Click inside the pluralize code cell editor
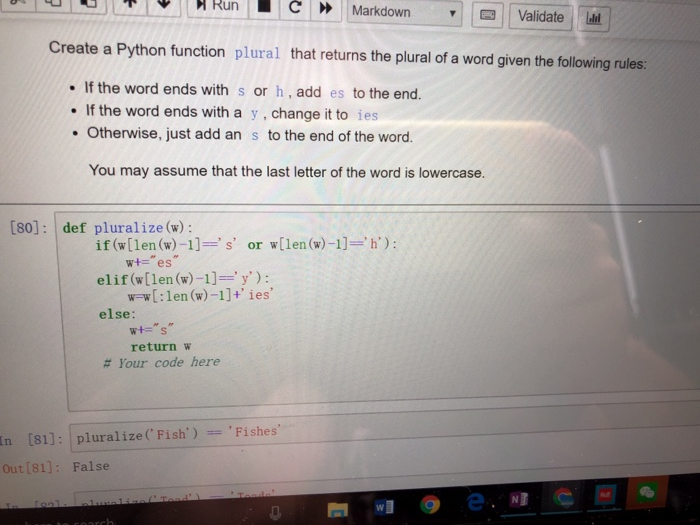Screen dimensions: 700x525 377,310
